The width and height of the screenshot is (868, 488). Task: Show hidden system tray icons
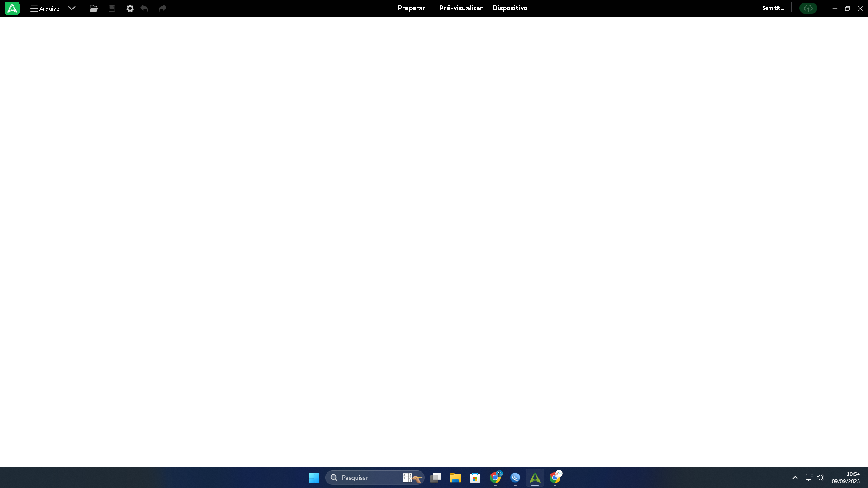pos(795,478)
